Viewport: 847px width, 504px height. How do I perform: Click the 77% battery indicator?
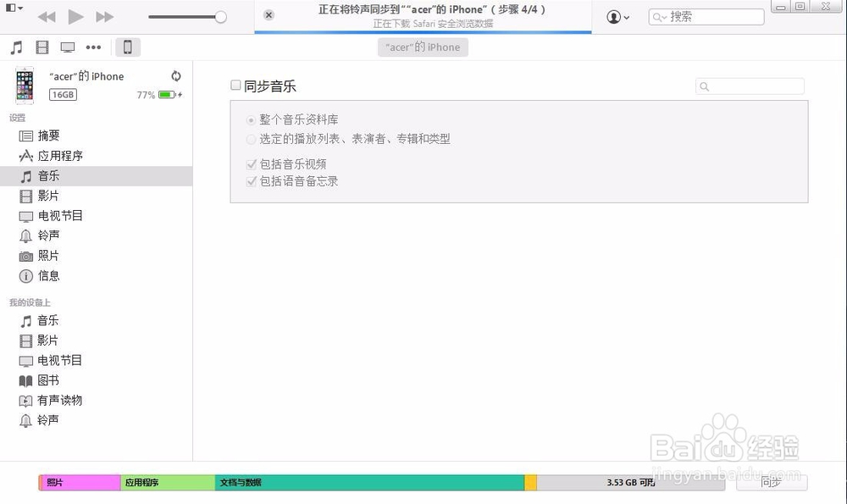point(159,95)
